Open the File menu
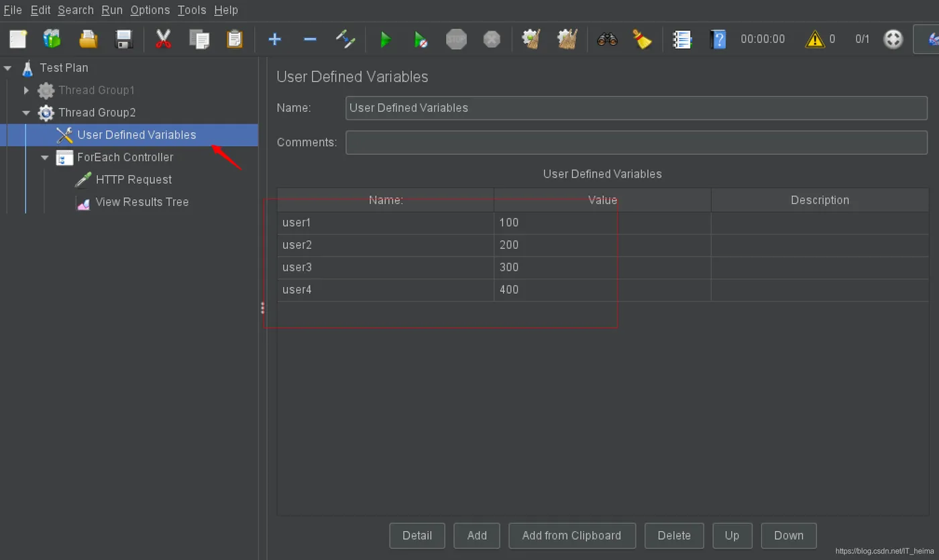Viewport: 939px width, 560px height. click(13, 10)
